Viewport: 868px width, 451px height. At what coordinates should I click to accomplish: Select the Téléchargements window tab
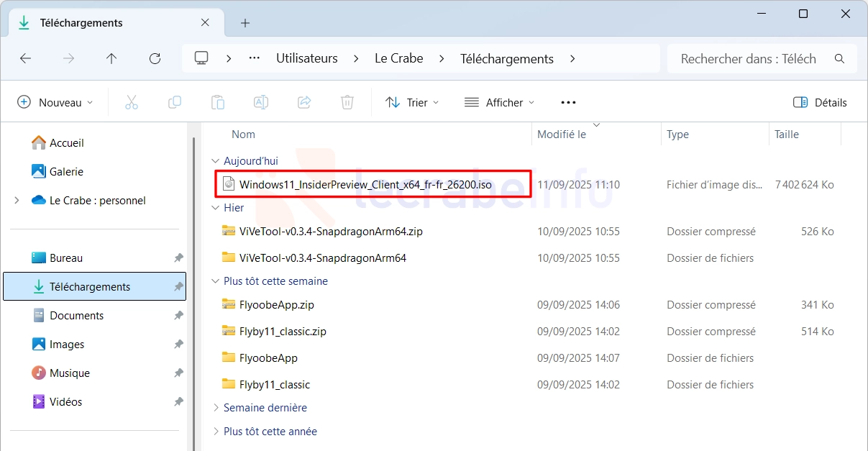coord(116,23)
